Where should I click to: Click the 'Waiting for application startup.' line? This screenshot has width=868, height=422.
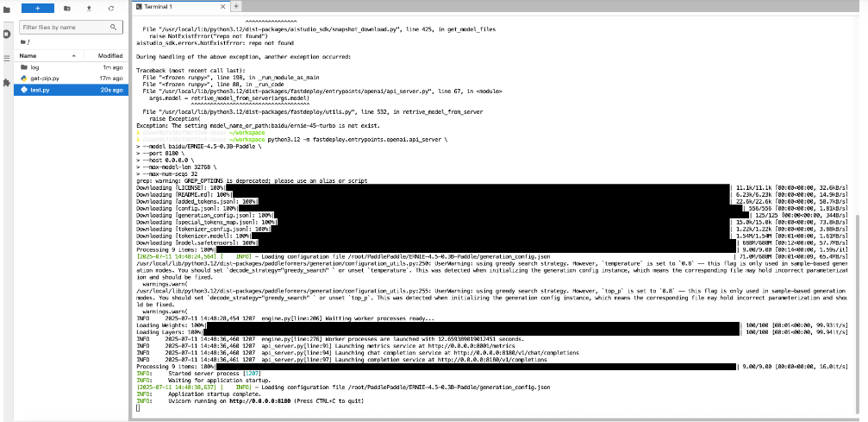point(203,381)
